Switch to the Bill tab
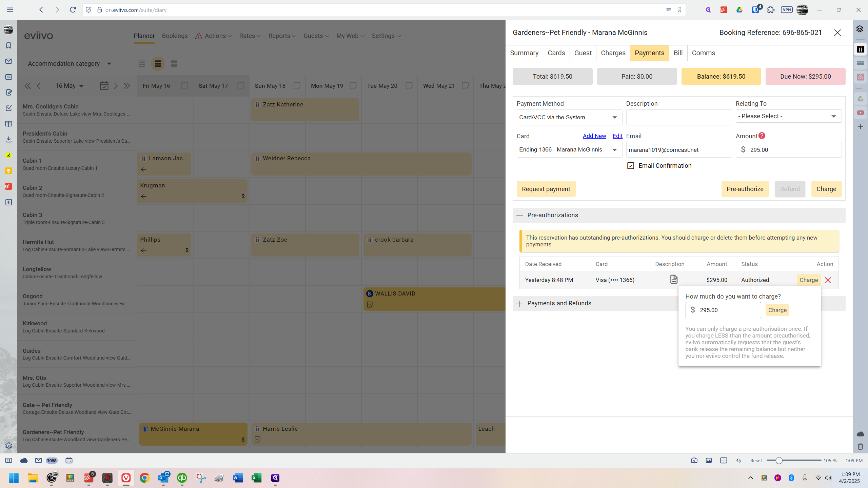868x488 pixels. click(678, 53)
